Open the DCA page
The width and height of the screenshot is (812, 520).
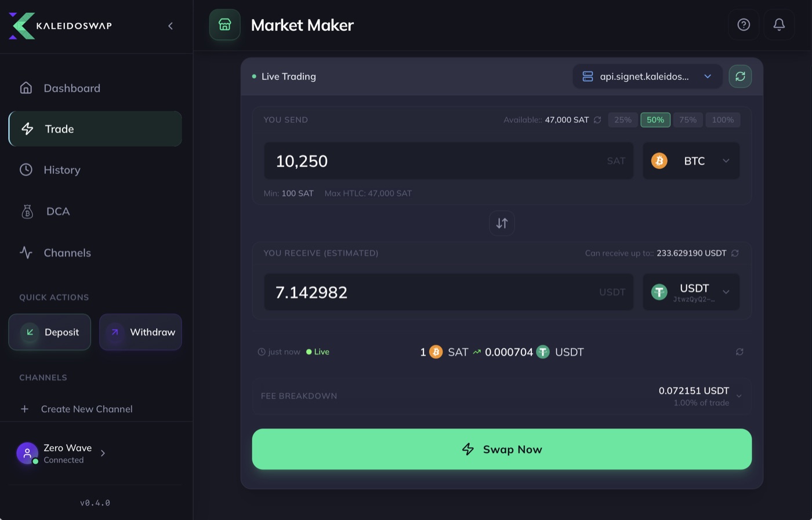[95, 211]
